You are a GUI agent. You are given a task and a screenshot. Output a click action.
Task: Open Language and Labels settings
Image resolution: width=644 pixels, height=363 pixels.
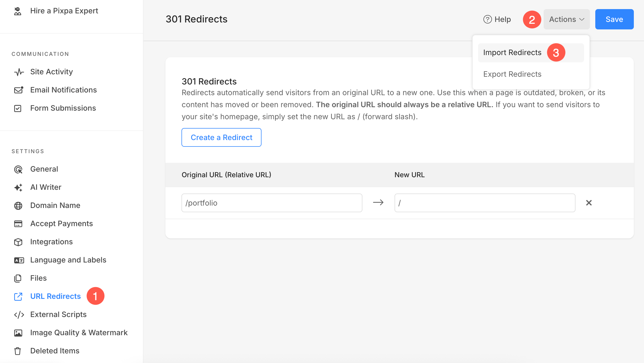68,260
